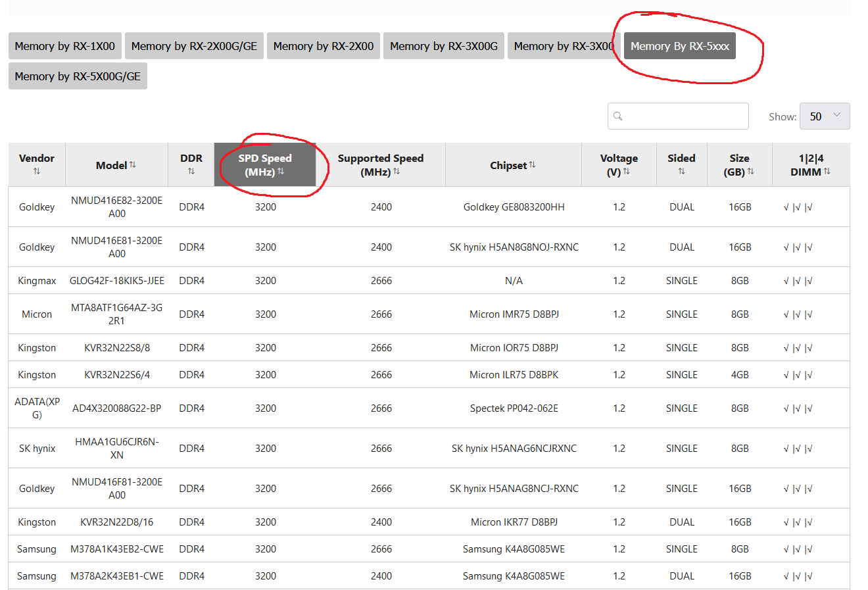Click model HMAA1GU6CJR6N-XN
This screenshot has width=868, height=590.
point(116,448)
